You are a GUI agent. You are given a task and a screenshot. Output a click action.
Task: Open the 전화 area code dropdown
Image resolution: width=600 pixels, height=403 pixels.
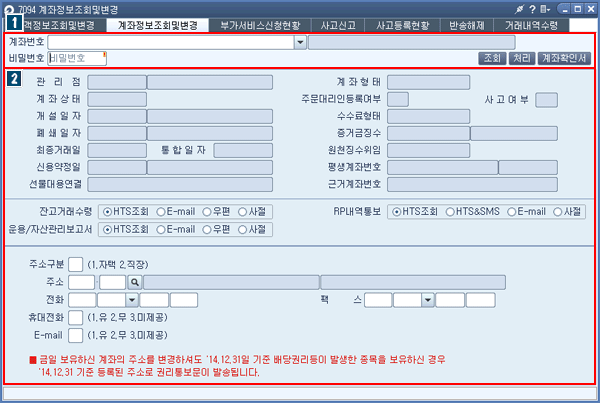[x=132, y=300]
